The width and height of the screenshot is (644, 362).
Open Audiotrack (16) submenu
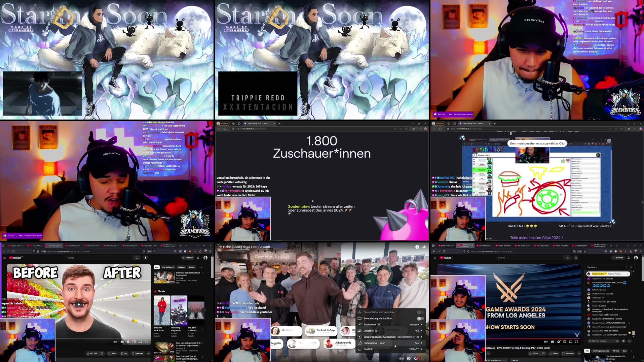click(x=390, y=325)
